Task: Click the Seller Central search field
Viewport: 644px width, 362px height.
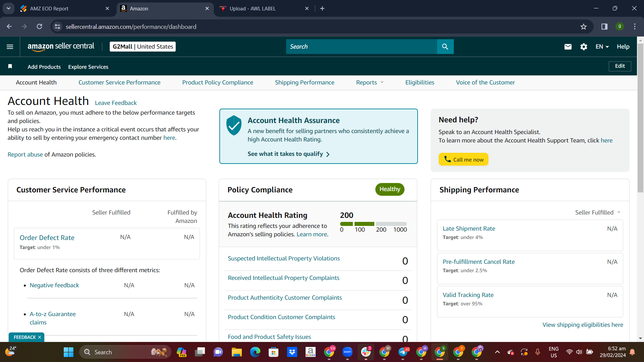Action: [362, 47]
